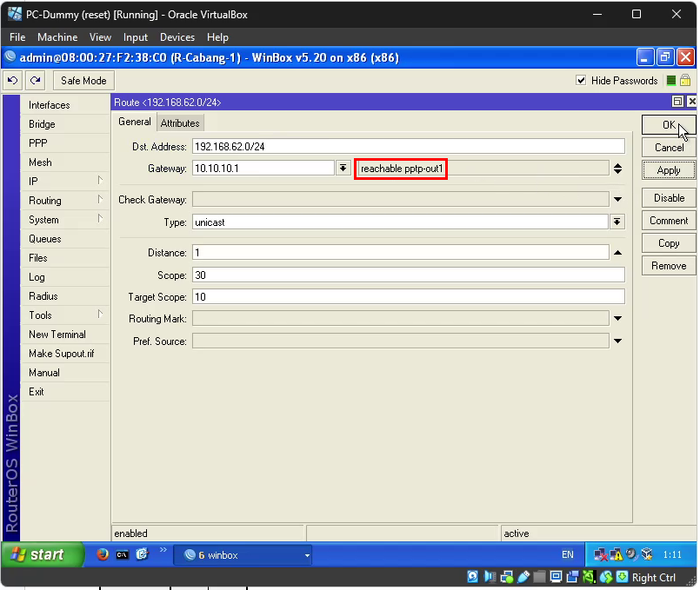Click the network disconnected tray icon

point(600,554)
